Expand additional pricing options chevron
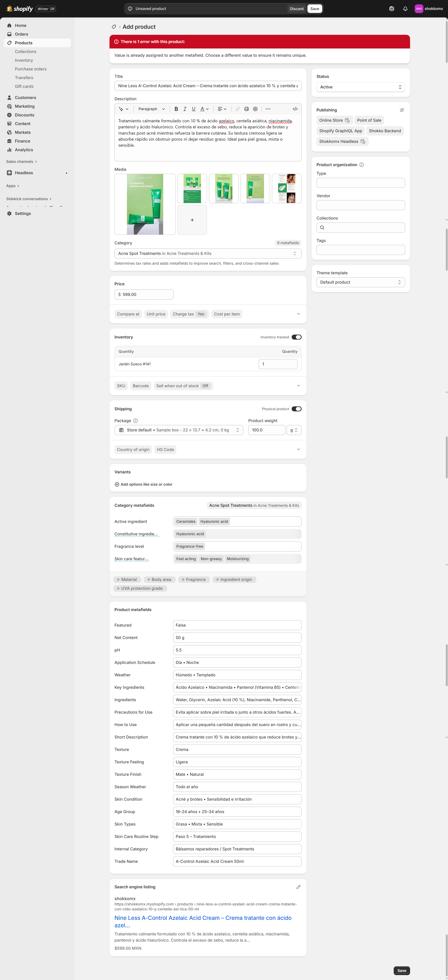This screenshot has height=980, width=448. tap(298, 314)
